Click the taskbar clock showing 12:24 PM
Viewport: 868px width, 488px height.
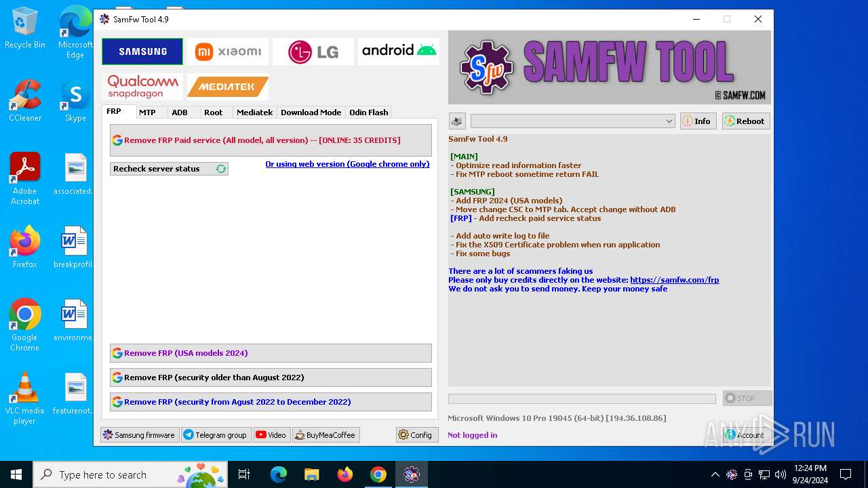point(809,474)
